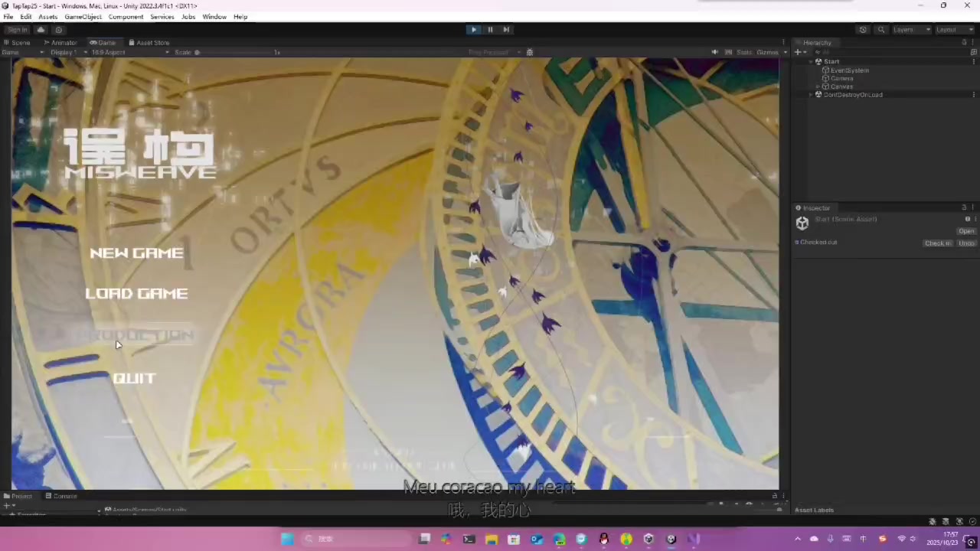Select EventSystem in the Hierarchy
Screen dimensions: 980x551
coord(849,70)
